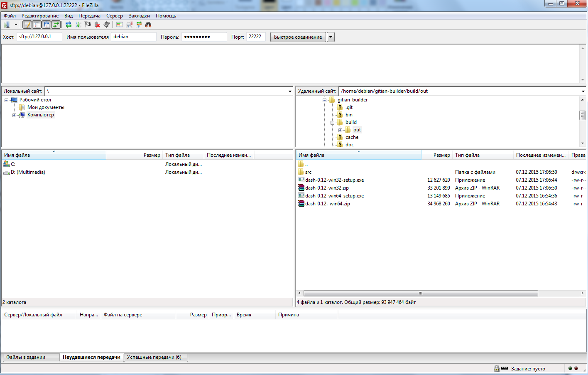This screenshot has height=375, width=588.
Task: Select local drive C: entry
Action: coord(13,164)
